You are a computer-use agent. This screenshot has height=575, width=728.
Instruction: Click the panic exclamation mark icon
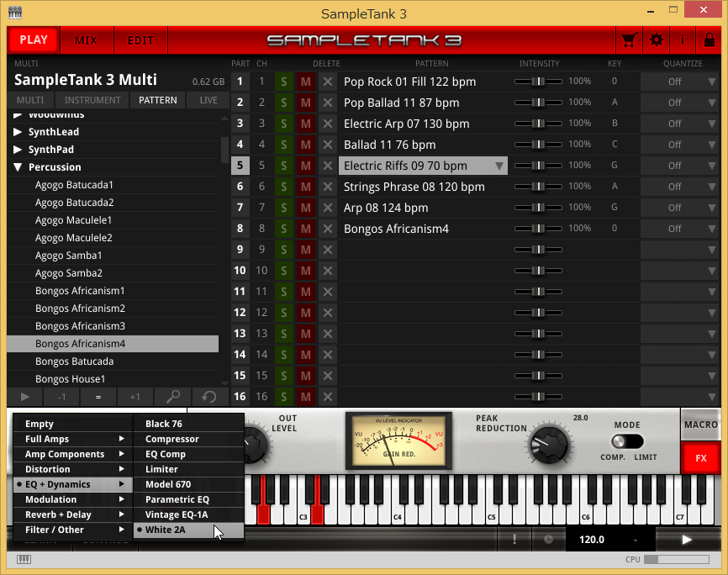[x=514, y=539]
